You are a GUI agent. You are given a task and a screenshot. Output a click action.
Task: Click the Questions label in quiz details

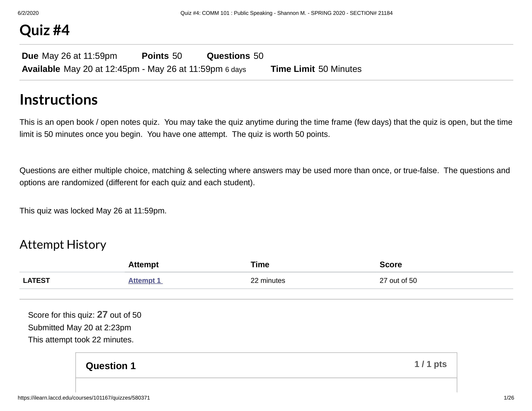click(x=228, y=56)
